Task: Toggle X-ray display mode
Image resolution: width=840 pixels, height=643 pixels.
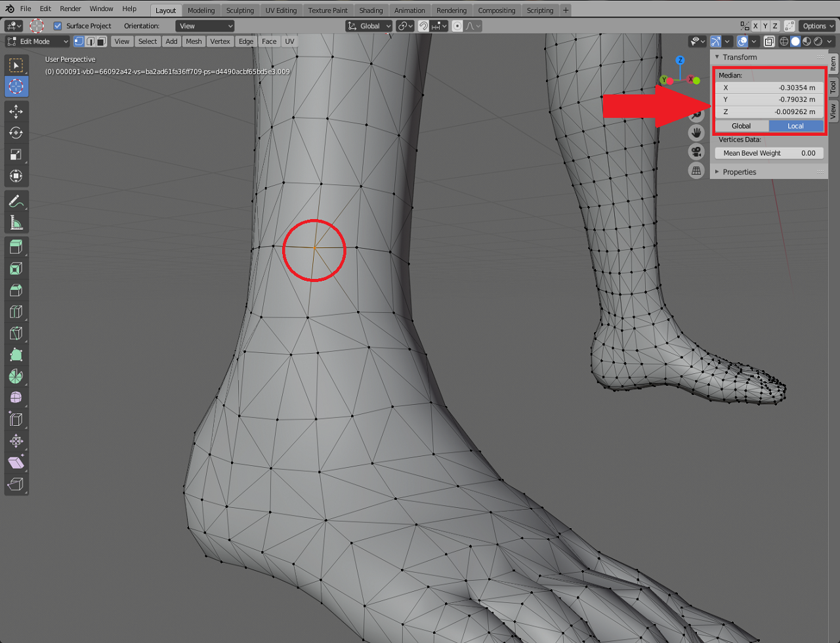Action: 768,41
